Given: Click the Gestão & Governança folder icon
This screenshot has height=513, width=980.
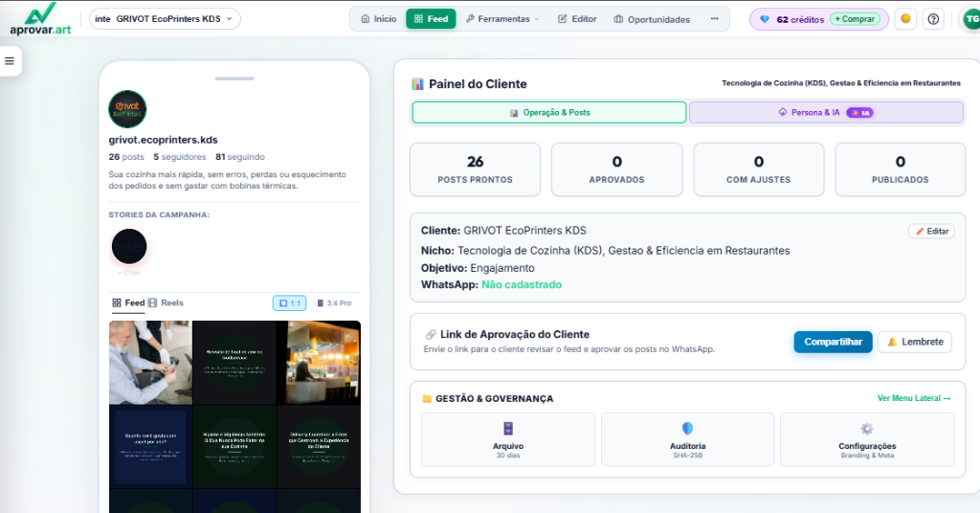Looking at the screenshot, I should pos(428,399).
